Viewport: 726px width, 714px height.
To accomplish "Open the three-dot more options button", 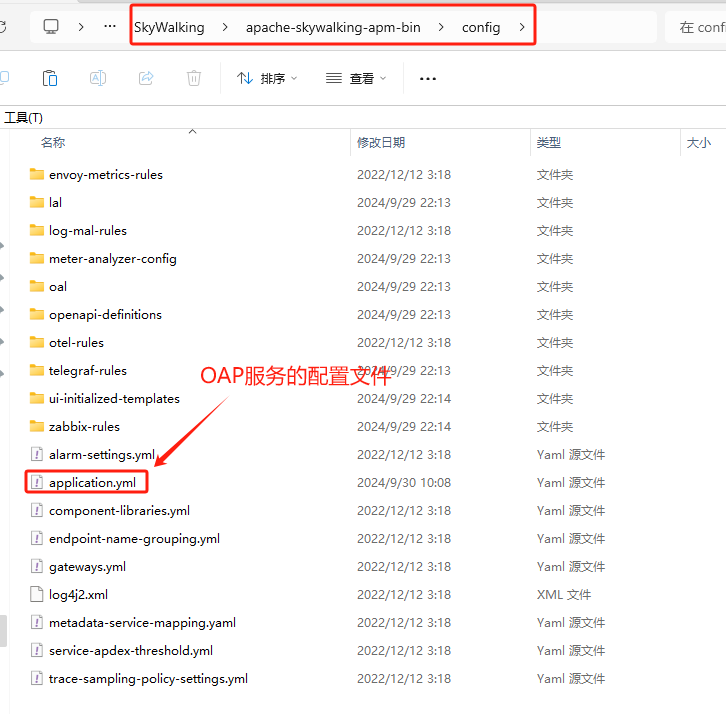I will coord(428,79).
